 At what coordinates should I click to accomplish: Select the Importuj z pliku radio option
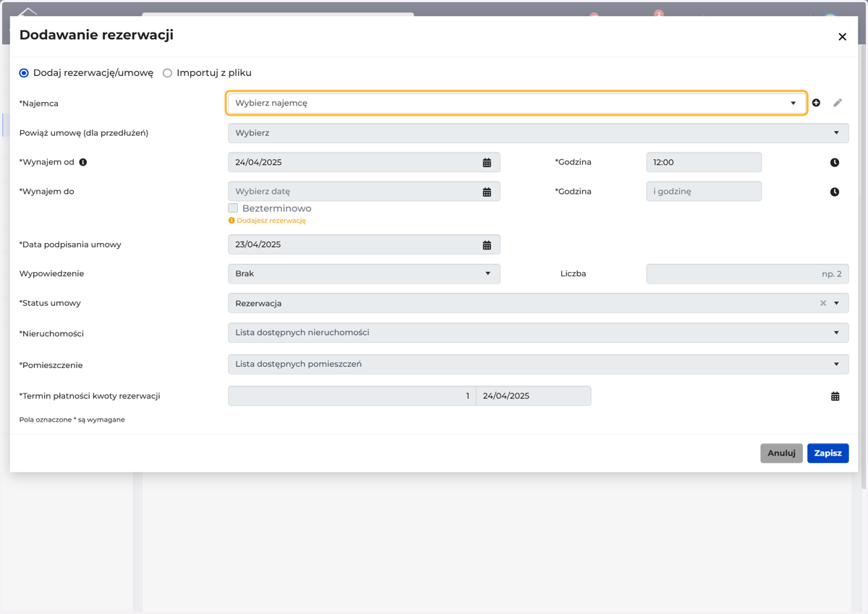167,73
